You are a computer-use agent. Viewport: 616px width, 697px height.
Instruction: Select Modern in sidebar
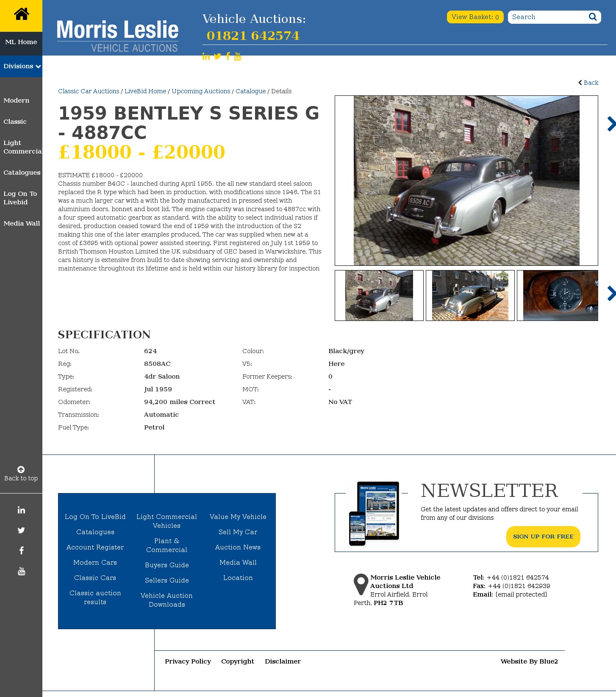(x=17, y=100)
